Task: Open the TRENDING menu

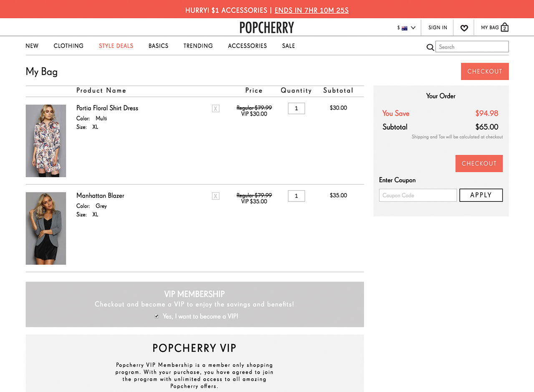Action: (198, 46)
